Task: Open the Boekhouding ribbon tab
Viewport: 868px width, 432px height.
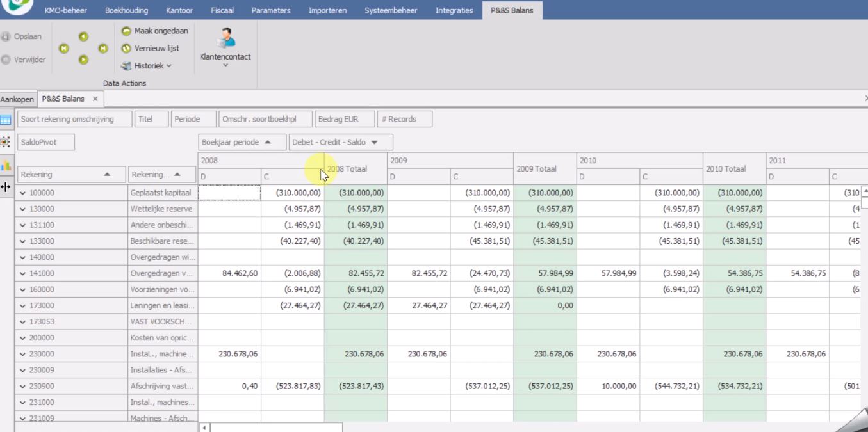Action: point(126,10)
